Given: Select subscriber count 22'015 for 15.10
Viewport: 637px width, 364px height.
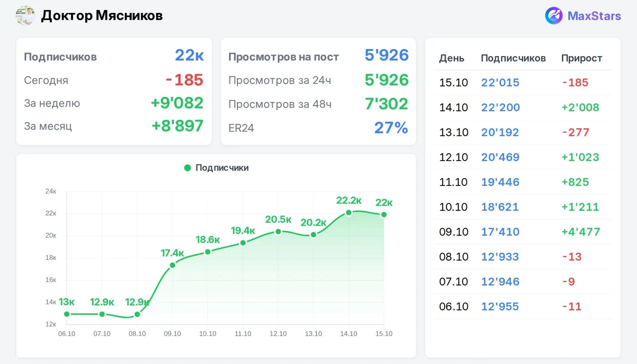Looking at the screenshot, I should 500,83.
